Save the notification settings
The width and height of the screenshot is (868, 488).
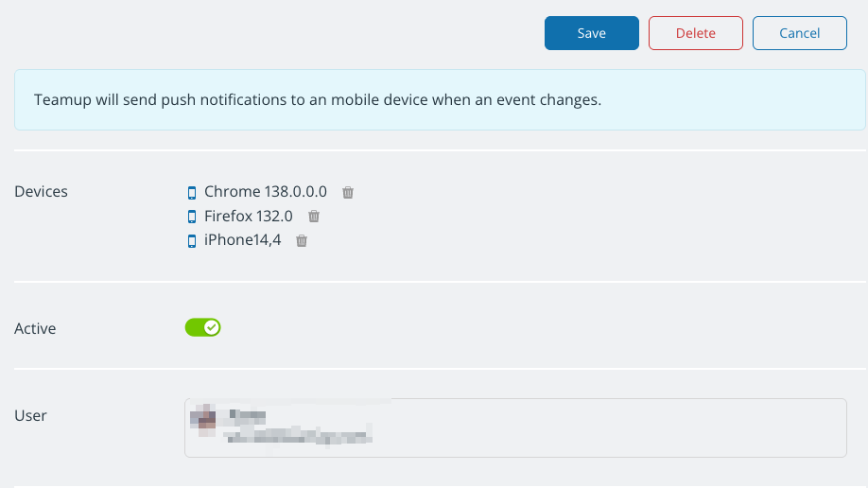[x=591, y=33]
